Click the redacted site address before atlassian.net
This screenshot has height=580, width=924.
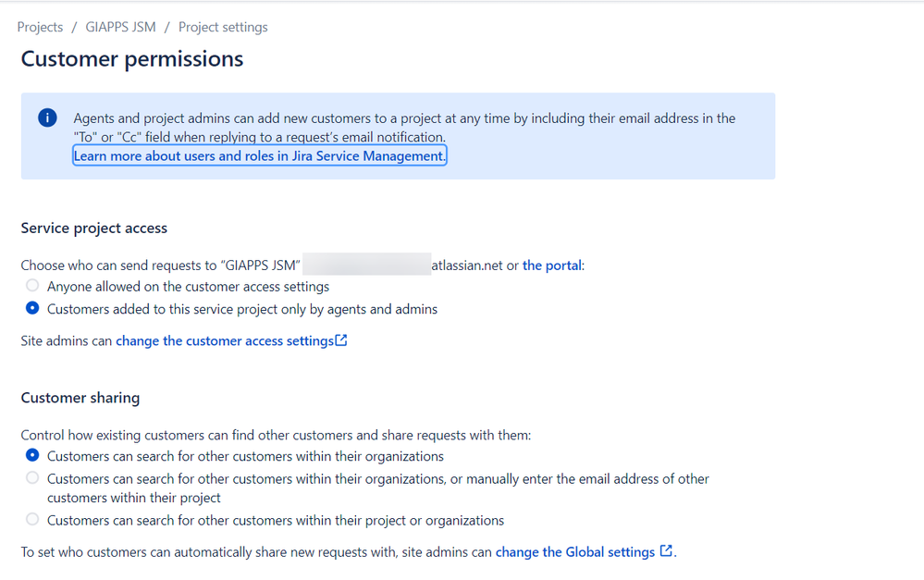coord(366,264)
